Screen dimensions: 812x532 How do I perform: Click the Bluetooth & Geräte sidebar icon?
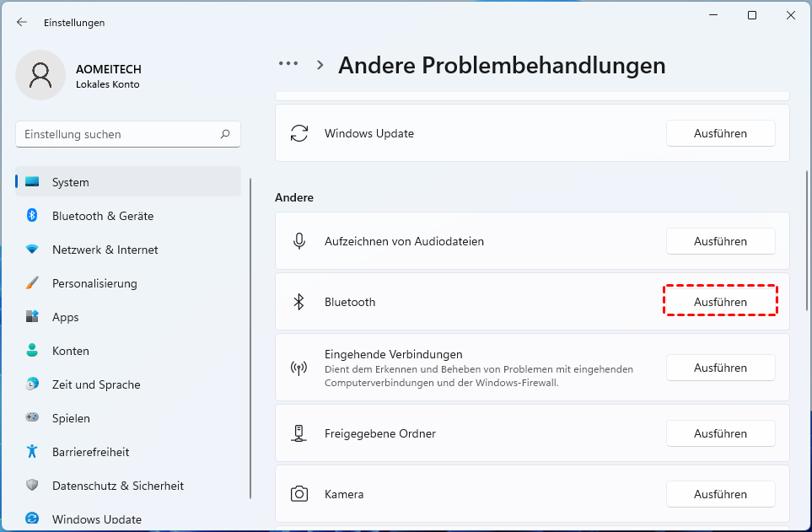tap(32, 215)
